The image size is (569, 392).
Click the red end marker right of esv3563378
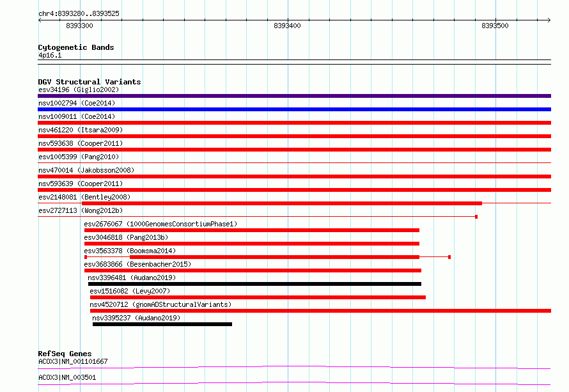449,257
